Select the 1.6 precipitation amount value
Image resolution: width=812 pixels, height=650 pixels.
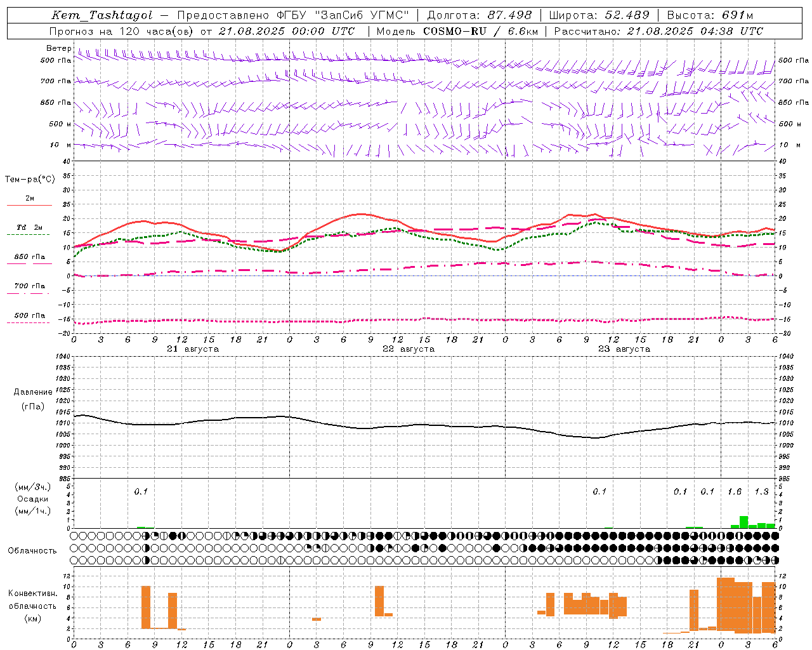point(735,491)
